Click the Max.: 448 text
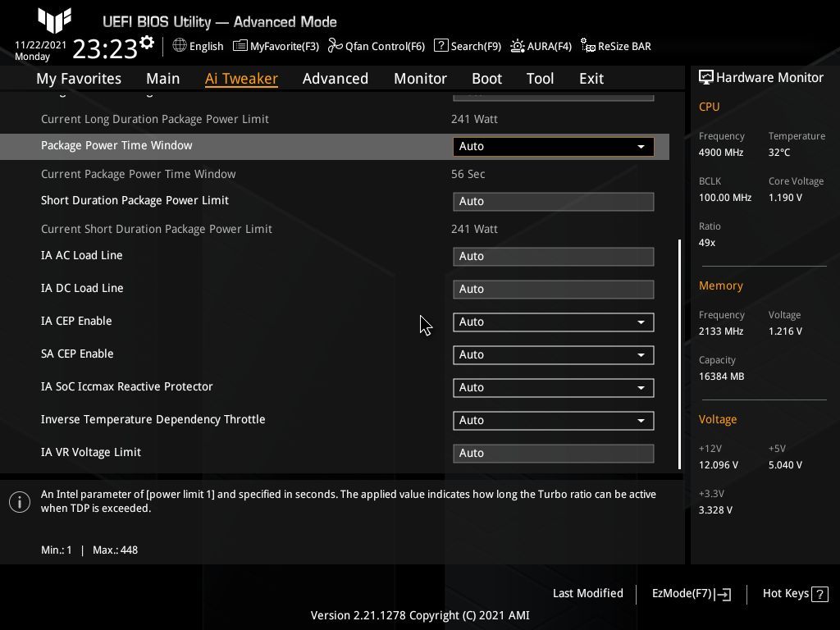This screenshot has width=840, height=630. pos(115,550)
